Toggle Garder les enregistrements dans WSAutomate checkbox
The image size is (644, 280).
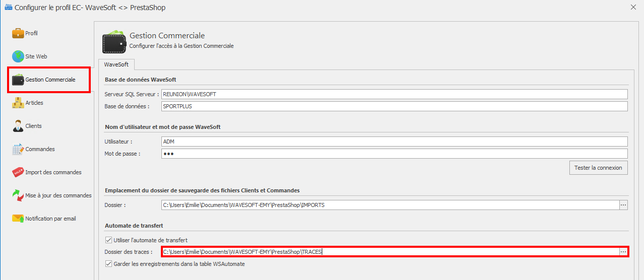(x=108, y=264)
